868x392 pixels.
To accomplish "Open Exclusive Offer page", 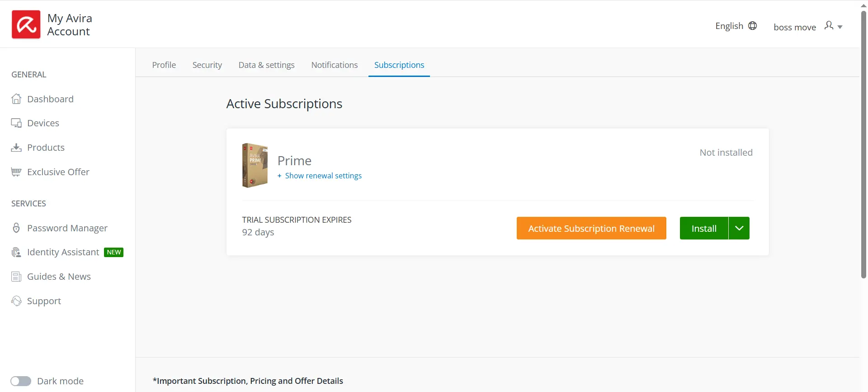I will click(x=58, y=172).
